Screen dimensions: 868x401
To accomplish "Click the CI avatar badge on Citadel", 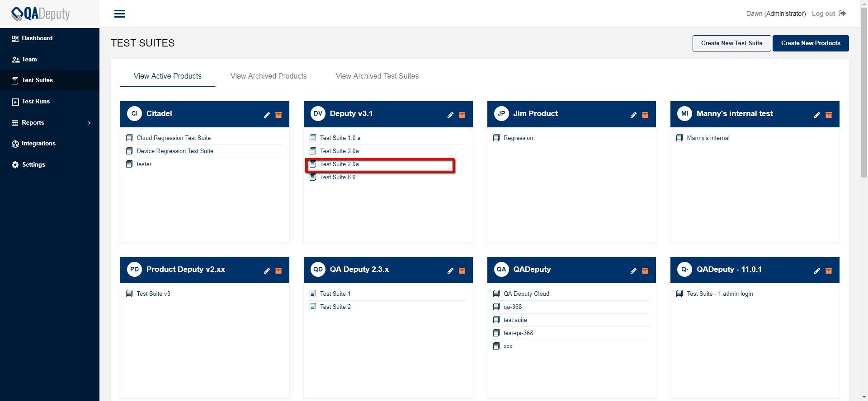I will point(134,114).
